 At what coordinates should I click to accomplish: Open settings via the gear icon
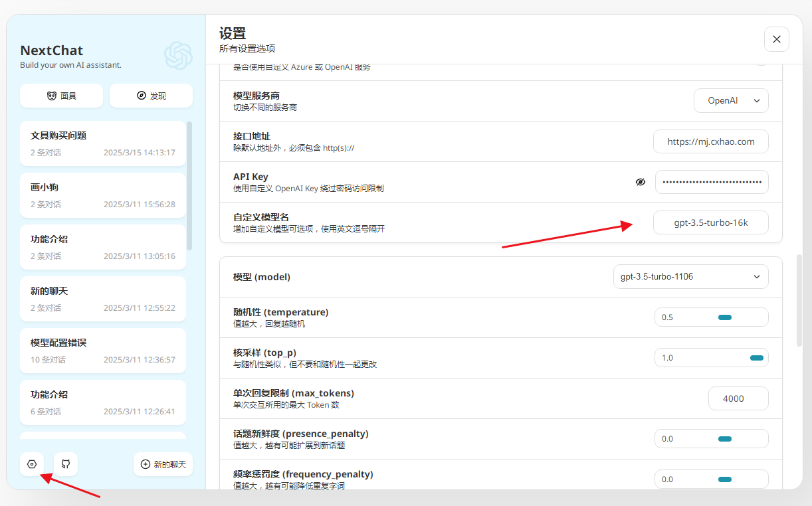32,464
